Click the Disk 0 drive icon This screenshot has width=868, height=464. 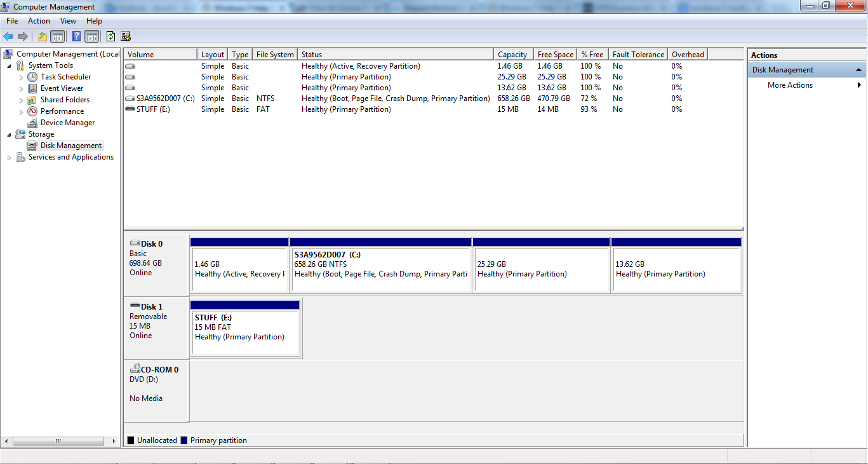135,243
